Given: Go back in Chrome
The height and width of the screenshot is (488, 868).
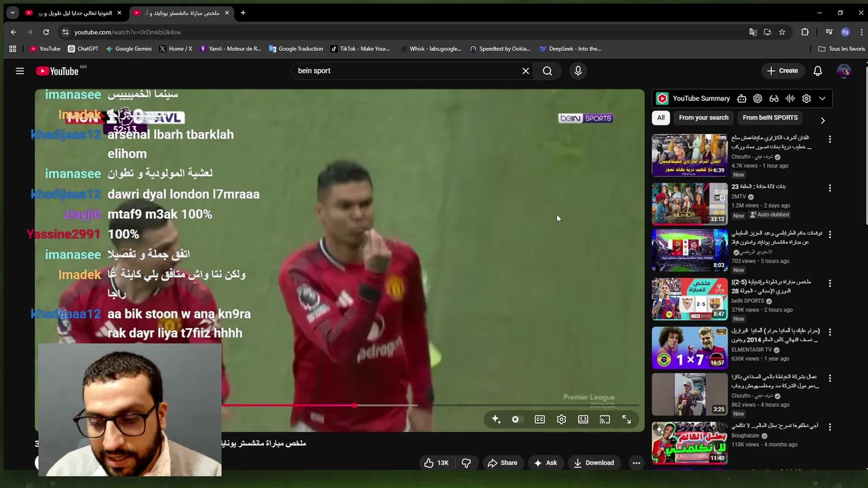Looking at the screenshot, I should pyautogui.click(x=14, y=32).
